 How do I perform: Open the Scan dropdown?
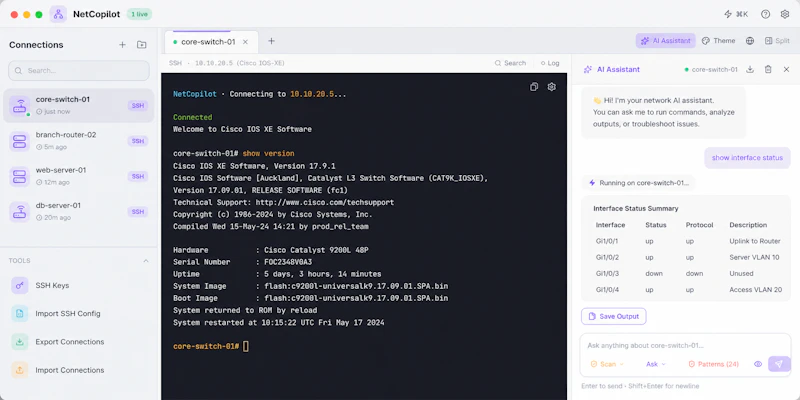[x=607, y=364]
